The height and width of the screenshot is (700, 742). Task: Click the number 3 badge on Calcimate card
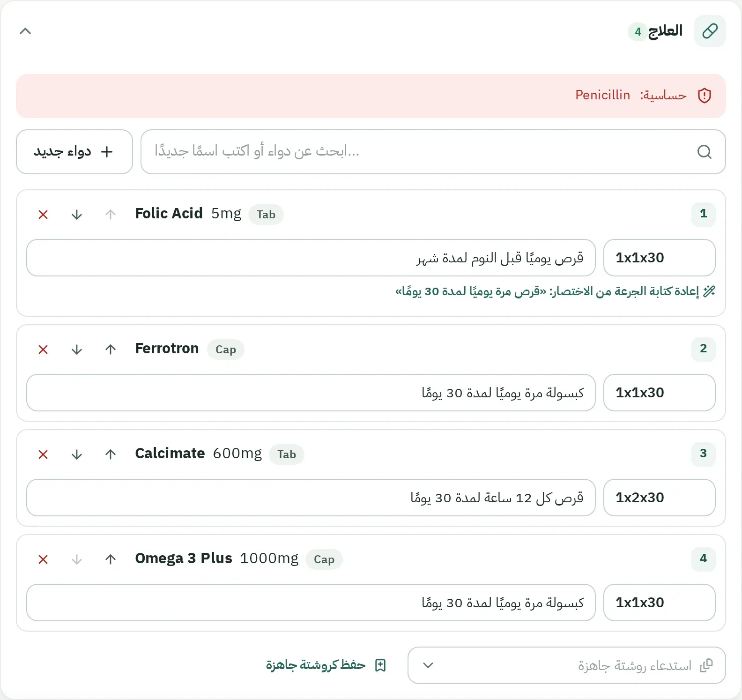pyautogui.click(x=703, y=454)
